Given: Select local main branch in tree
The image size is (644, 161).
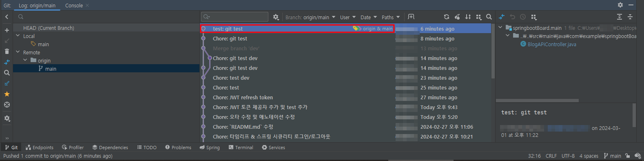Looking at the screenshot, I should pos(43,44).
